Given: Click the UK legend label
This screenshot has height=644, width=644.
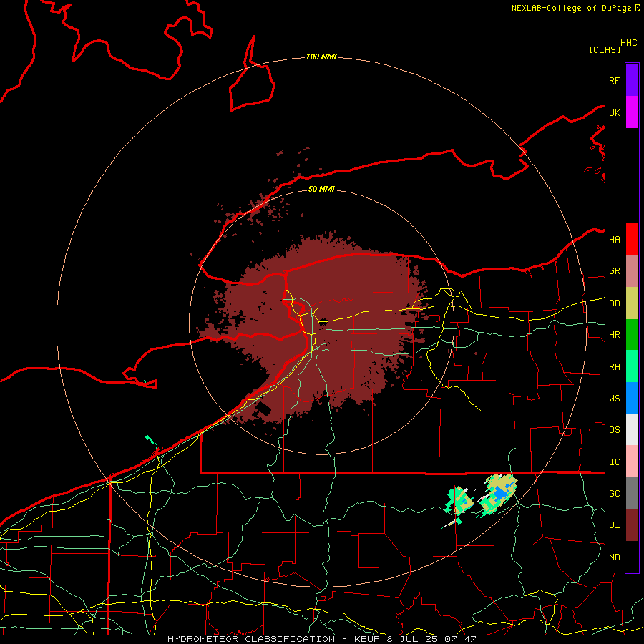Looking at the screenshot, I should [x=614, y=112].
